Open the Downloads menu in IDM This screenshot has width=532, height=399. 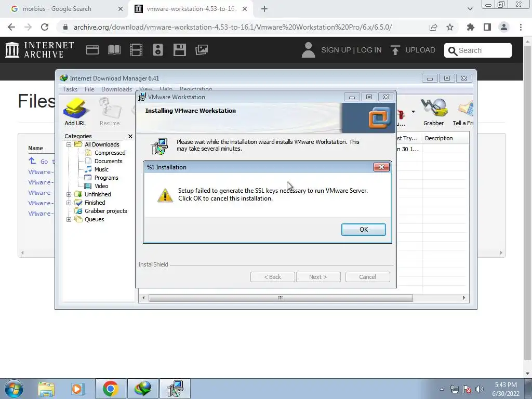[x=116, y=89]
